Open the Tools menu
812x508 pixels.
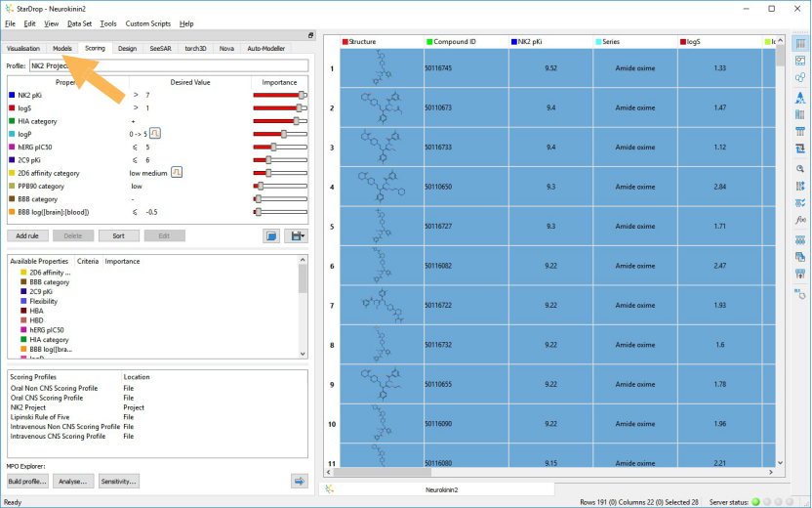point(108,23)
